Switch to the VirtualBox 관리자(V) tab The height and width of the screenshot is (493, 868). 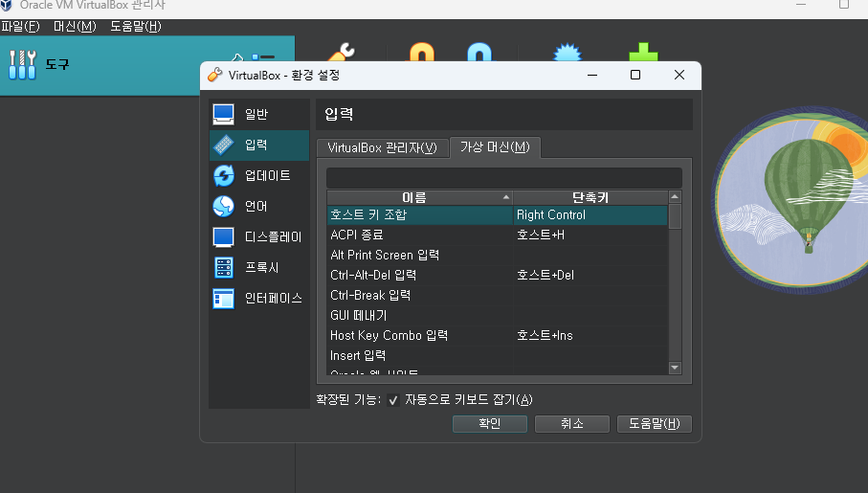pyautogui.click(x=382, y=147)
